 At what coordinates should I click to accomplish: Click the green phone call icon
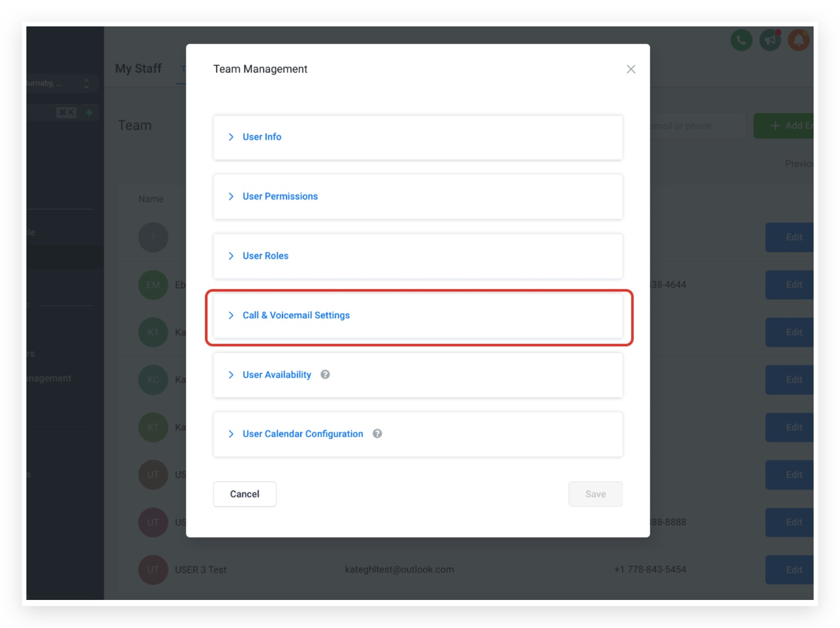coord(741,40)
